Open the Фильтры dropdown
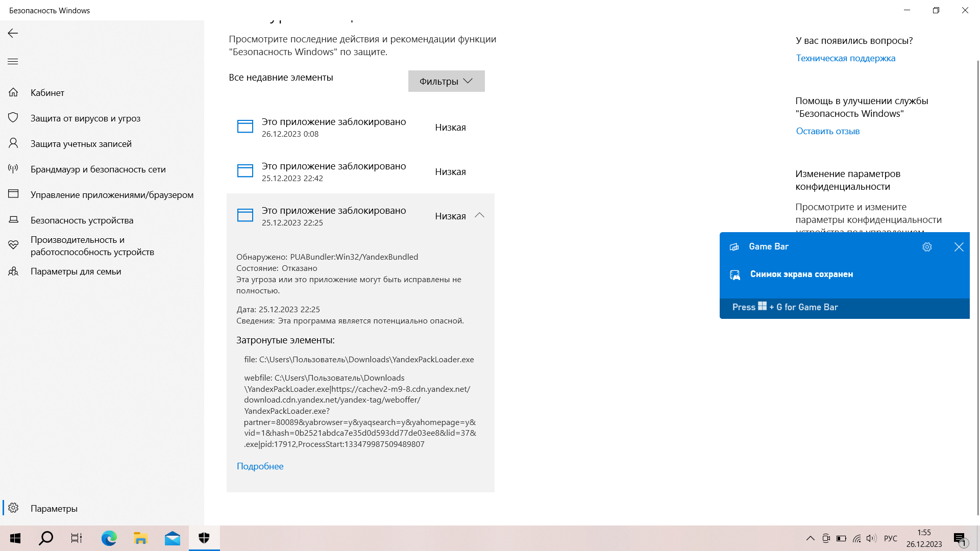The height and width of the screenshot is (551, 980). tap(446, 81)
